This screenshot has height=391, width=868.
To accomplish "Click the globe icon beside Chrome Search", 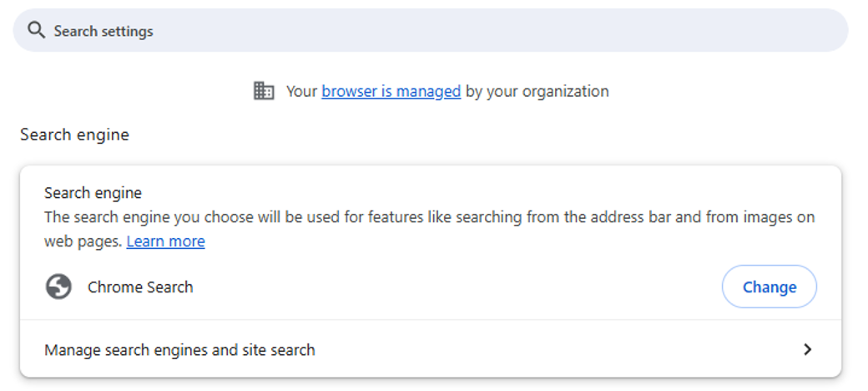I will point(58,287).
